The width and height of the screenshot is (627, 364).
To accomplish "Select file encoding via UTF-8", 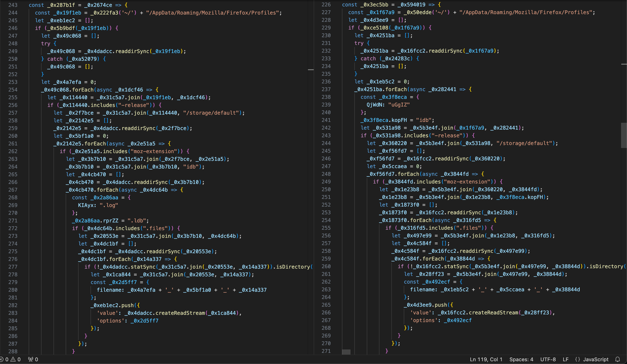I will [548, 359].
